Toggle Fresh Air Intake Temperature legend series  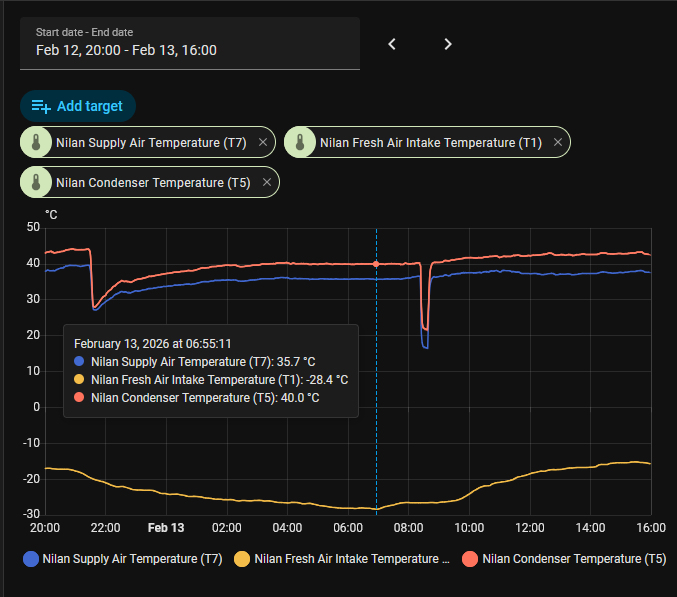click(x=352, y=559)
